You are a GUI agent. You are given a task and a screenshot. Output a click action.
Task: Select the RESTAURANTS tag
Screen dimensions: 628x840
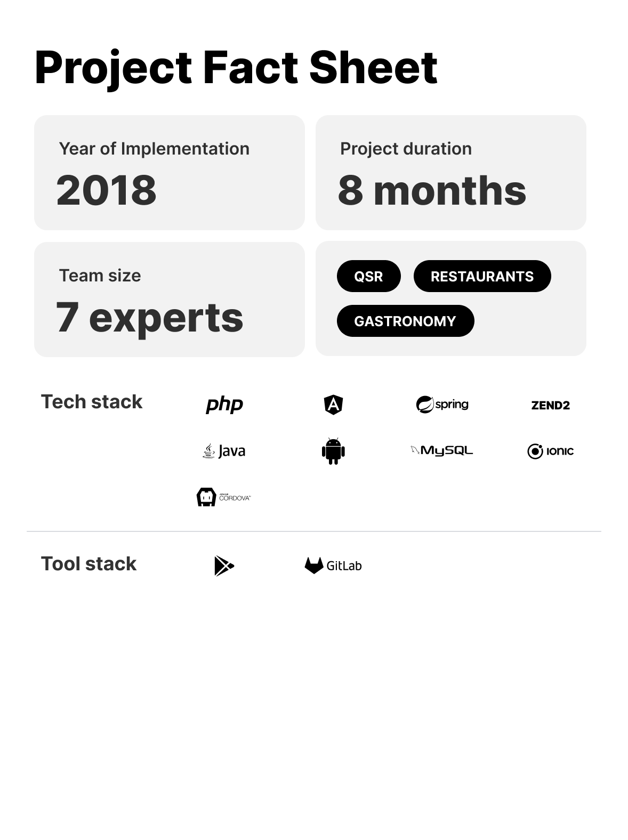482,276
